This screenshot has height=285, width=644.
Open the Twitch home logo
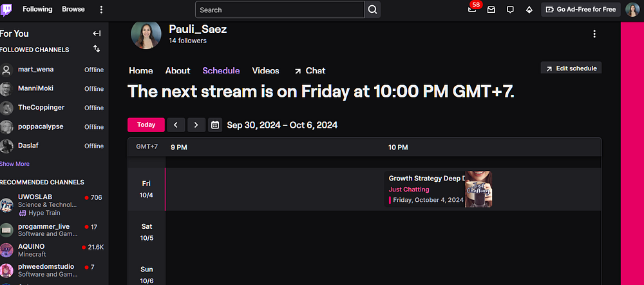click(6, 10)
